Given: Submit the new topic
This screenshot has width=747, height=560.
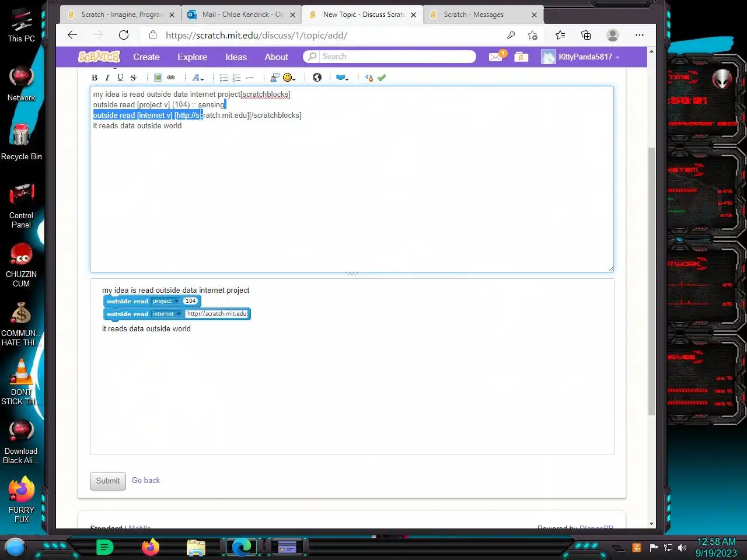Looking at the screenshot, I should (x=108, y=481).
